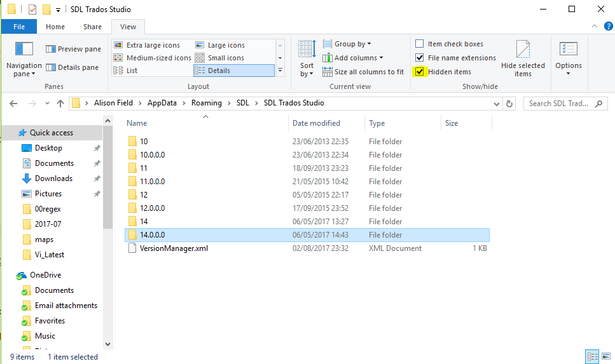Open the Group by dropdown
The width and height of the screenshot is (615, 364).
click(x=347, y=44)
